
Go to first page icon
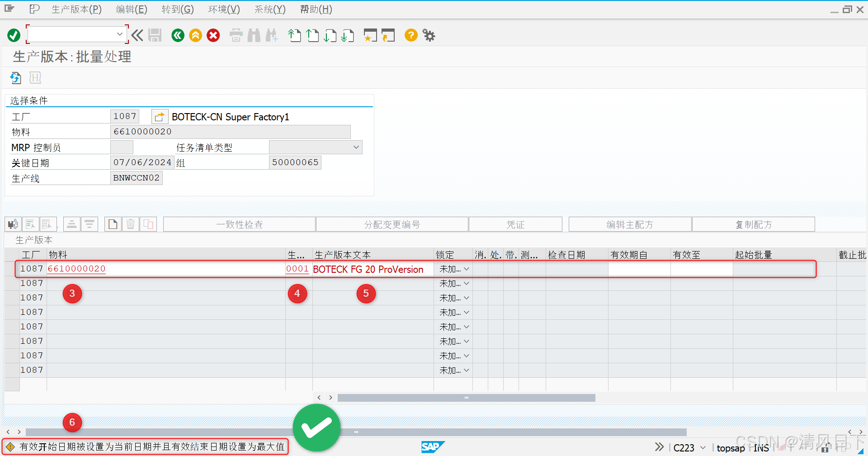[x=294, y=35]
